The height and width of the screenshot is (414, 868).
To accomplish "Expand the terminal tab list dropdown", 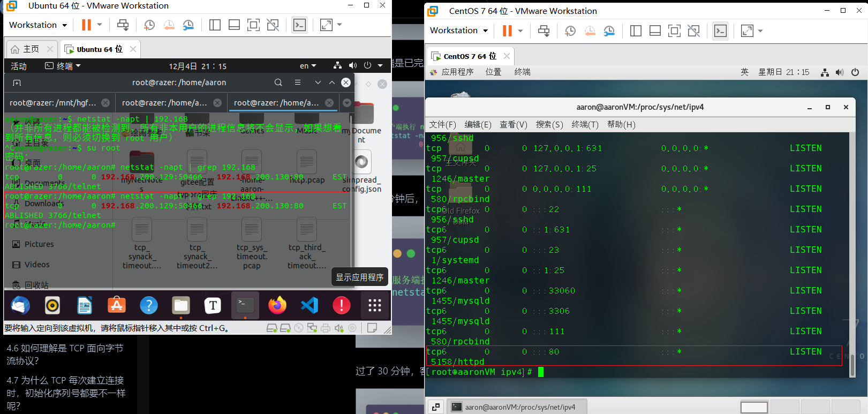I will pos(347,103).
